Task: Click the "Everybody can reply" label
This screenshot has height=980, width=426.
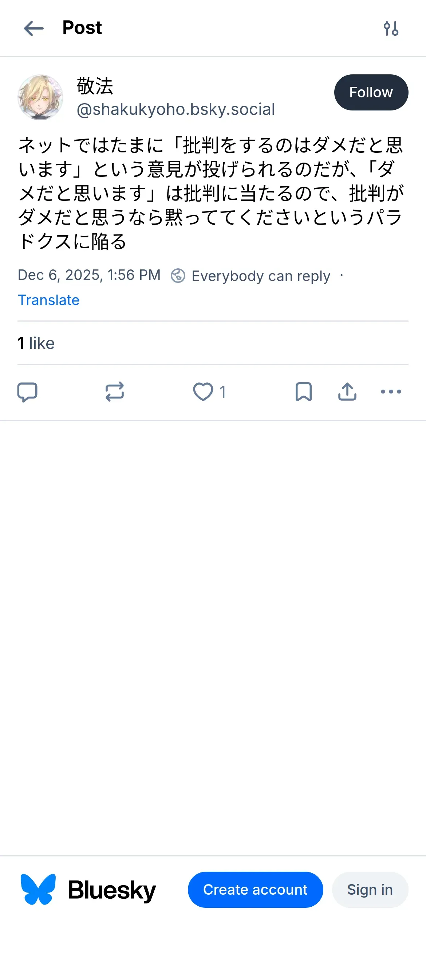Action: coord(261,276)
